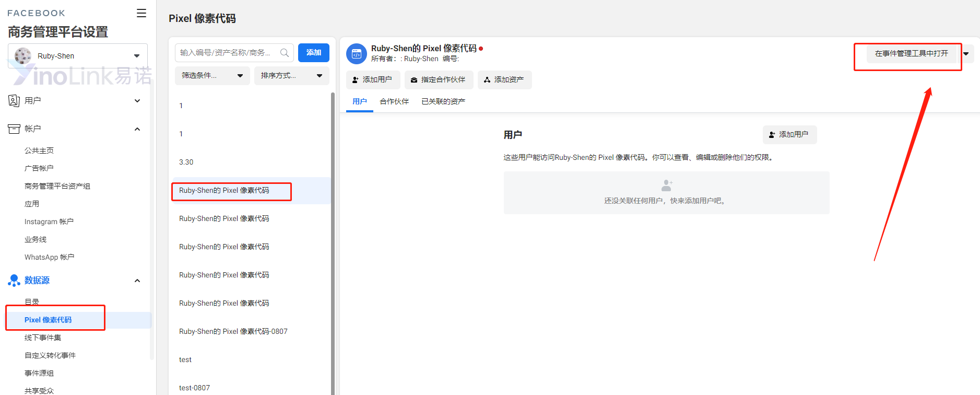Open the 筛选条件 filter dropdown
Viewport: 980px width, 395px height.
[212, 76]
